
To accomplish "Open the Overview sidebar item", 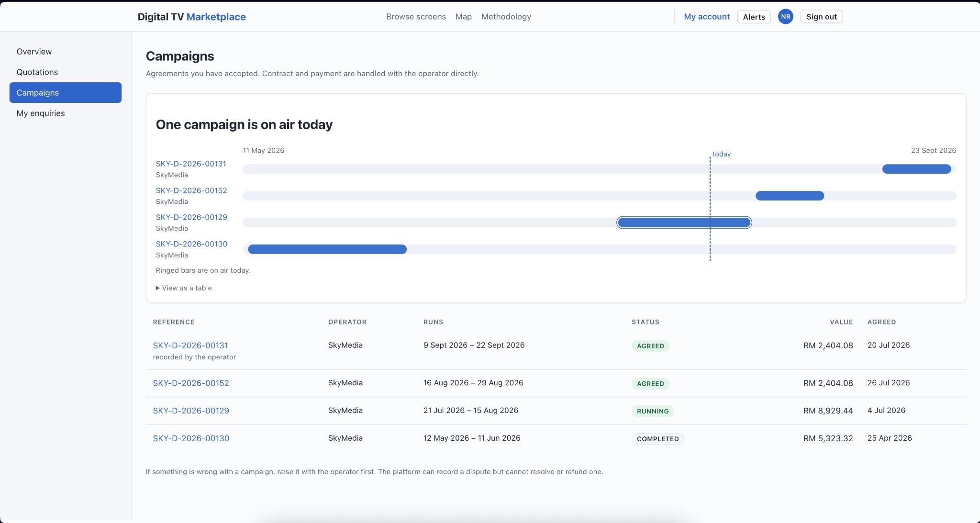I will pyautogui.click(x=66, y=52).
